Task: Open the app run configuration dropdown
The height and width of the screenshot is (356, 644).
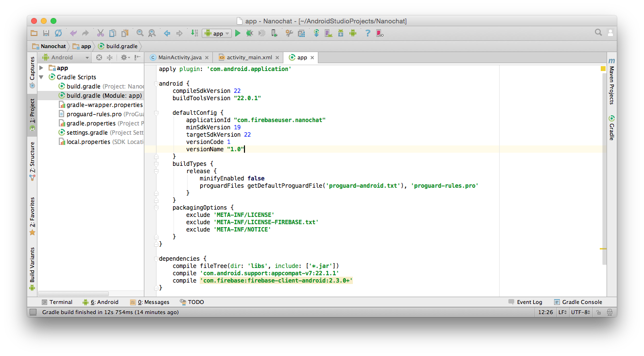Action: tap(217, 33)
